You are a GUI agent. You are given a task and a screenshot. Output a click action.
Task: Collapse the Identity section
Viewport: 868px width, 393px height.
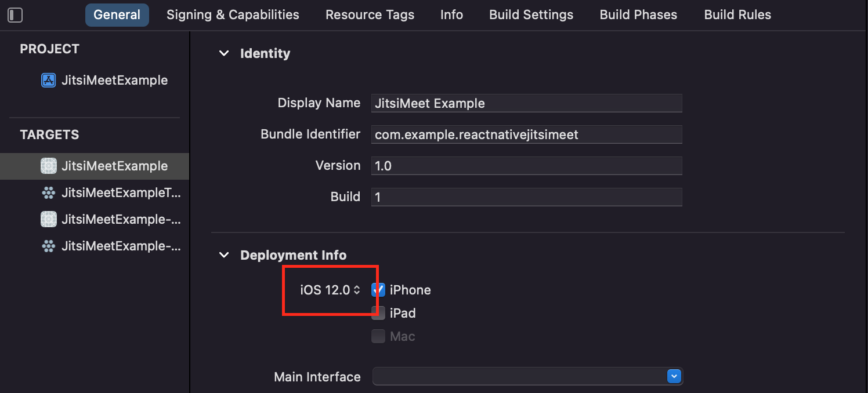point(224,53)
